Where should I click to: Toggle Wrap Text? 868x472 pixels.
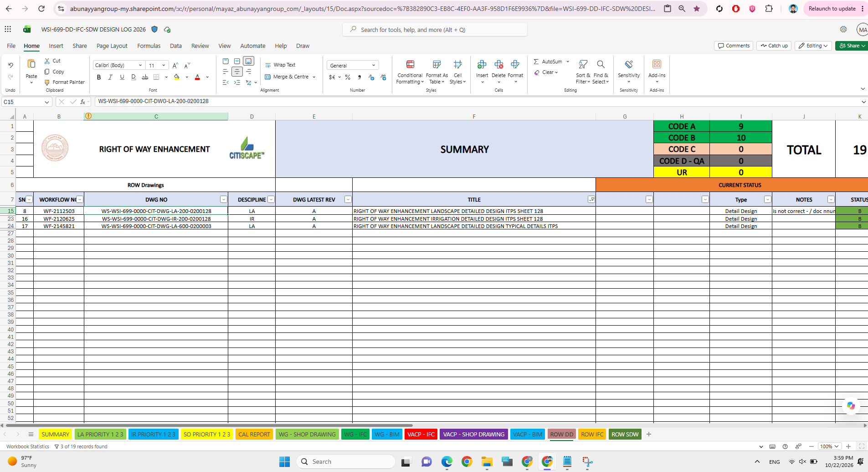(x=281, y=65)
